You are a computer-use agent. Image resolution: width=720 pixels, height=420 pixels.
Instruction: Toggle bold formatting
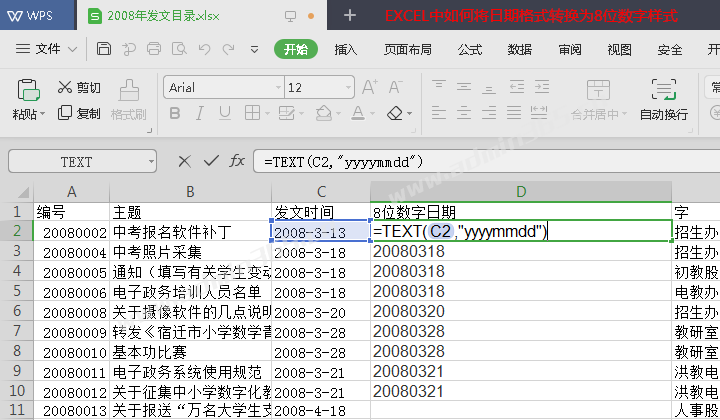pos(174,113)
